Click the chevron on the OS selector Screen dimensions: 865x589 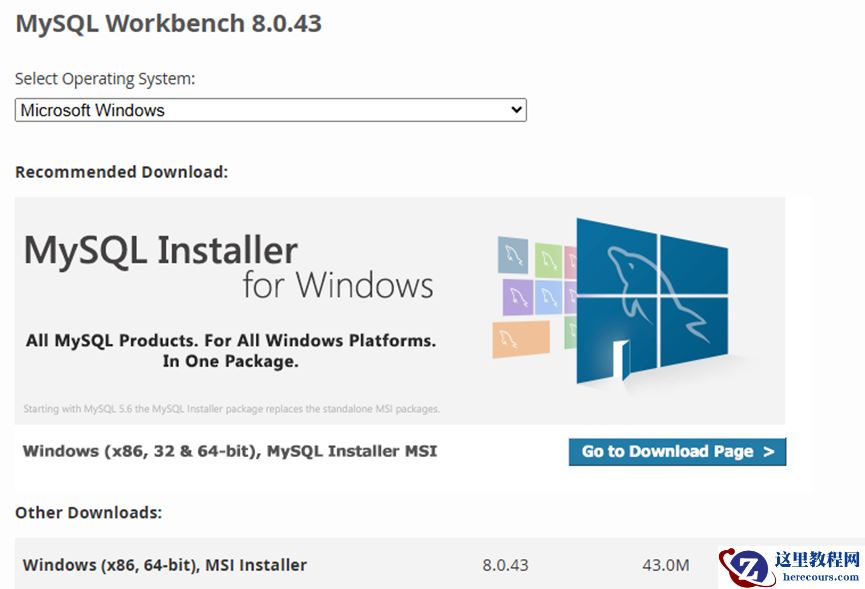(x=516, y=110)
